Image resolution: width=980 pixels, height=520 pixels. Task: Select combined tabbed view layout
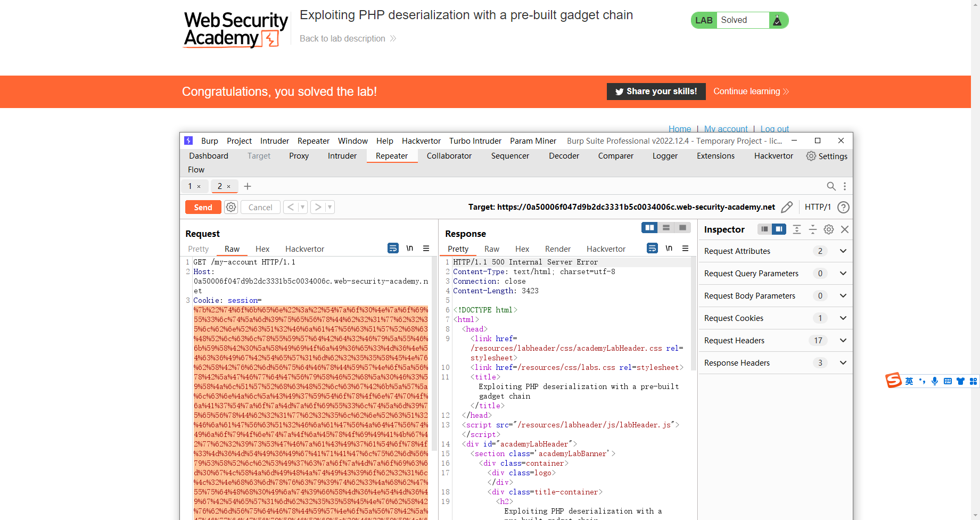[x=682, y=228]
